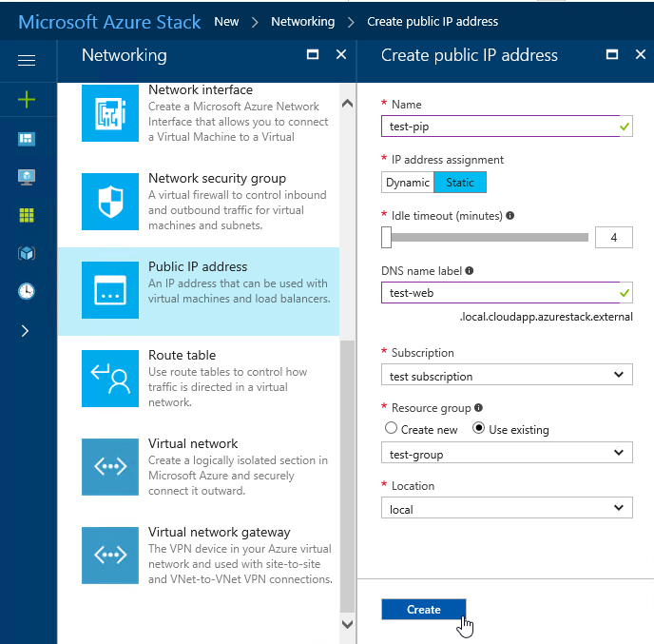Choose Static IP address assignment
Viewport: 654px width, 644px height.
(x=460, y=183)
